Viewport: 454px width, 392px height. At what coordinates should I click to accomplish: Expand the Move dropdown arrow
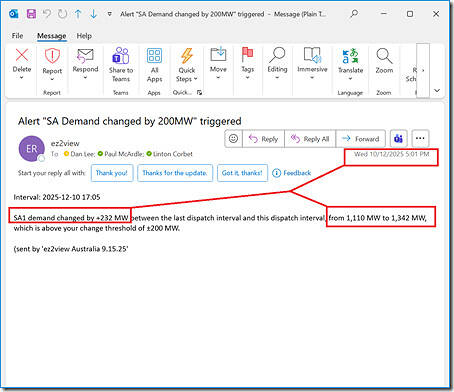(x=218, y=78)
